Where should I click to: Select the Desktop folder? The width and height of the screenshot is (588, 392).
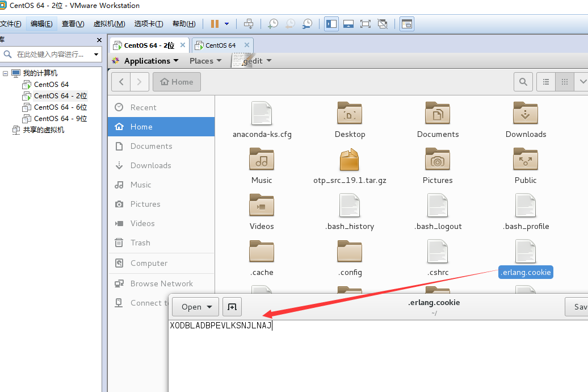(350, 120)
